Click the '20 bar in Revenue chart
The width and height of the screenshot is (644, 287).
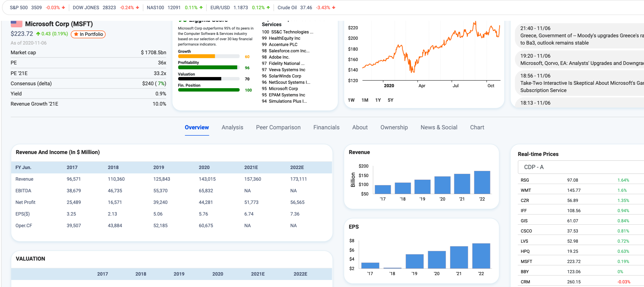pyautogui.click(x=442, y=185)
